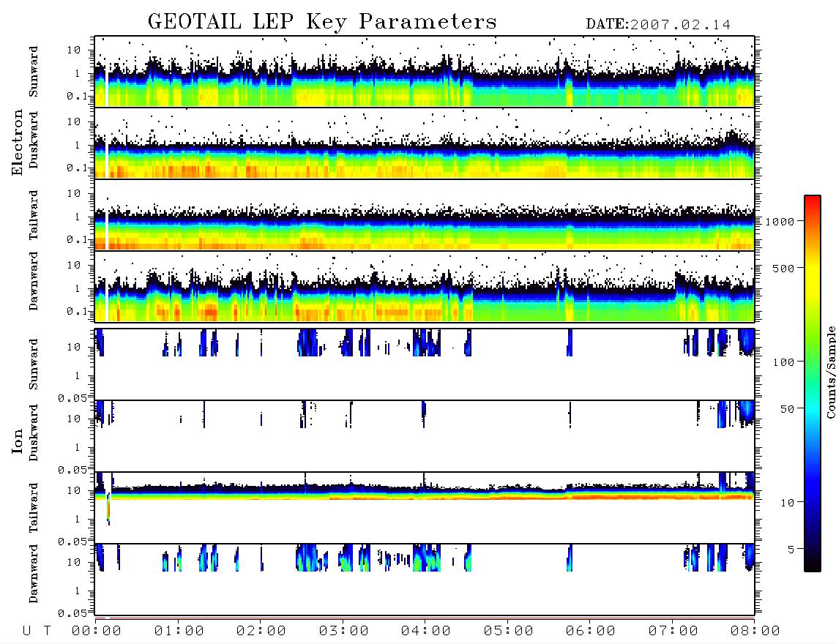Click the "05:00" time tick label
Image resolution: width=836 pixels, height=644 pixels.
pyautogui.click(x=509, y=631)
